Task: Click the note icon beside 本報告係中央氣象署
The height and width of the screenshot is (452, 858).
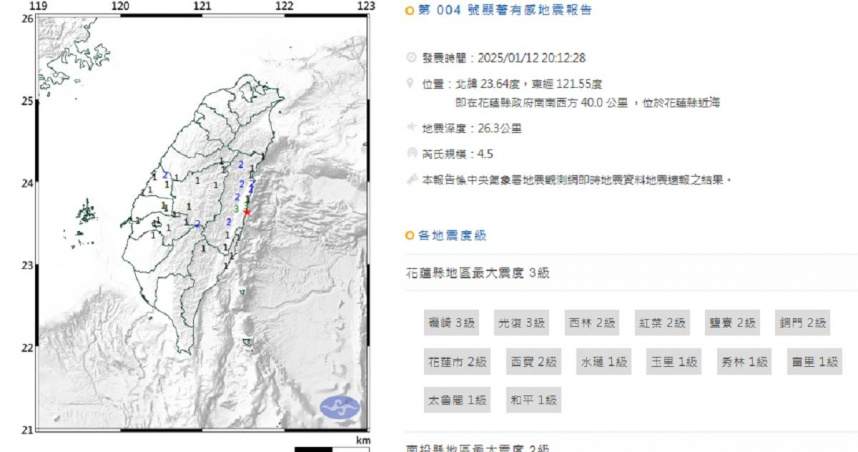Action: coord(412,179)
